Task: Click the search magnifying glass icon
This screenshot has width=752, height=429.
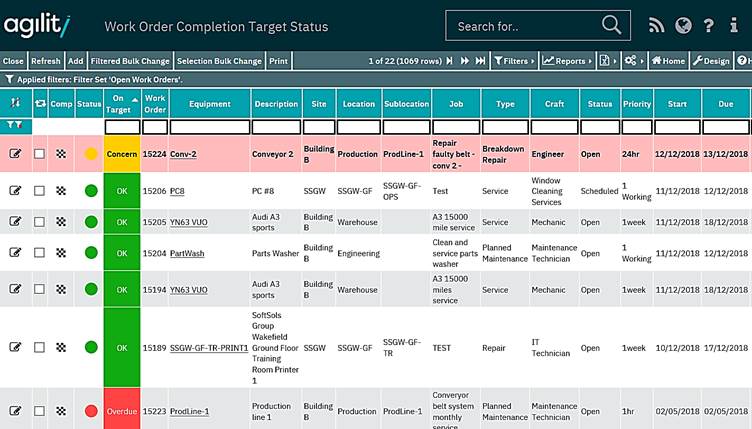Action: click(611, 25)
